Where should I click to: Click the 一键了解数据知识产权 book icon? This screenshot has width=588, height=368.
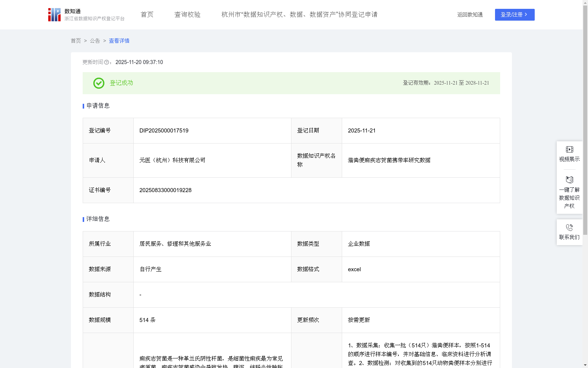click(569, 180)
